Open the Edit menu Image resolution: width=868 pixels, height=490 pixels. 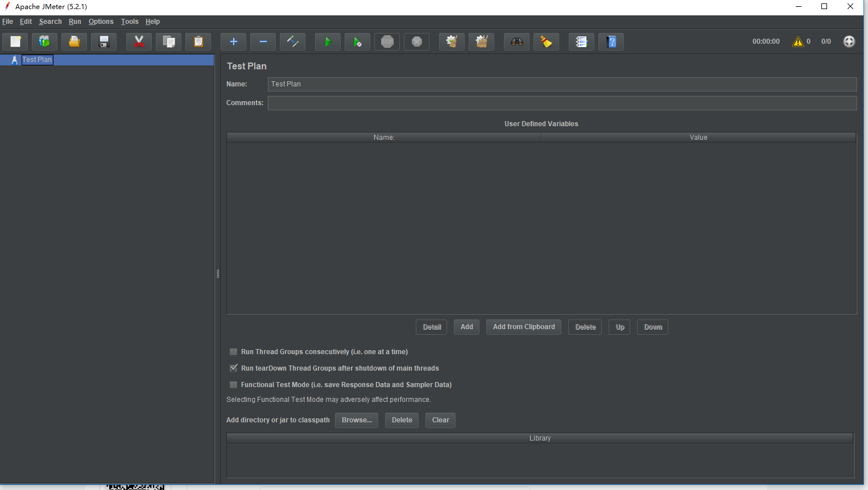[x=26, y=22]
